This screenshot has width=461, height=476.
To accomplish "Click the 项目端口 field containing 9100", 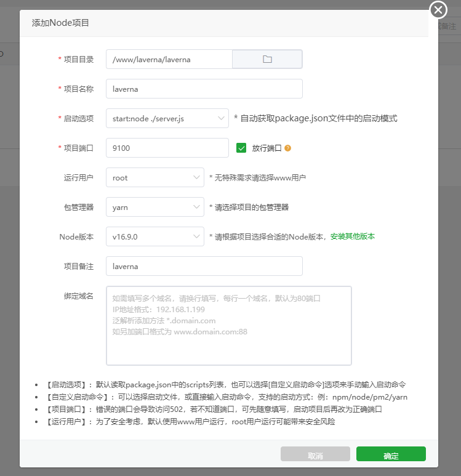I will coord(167,148).
